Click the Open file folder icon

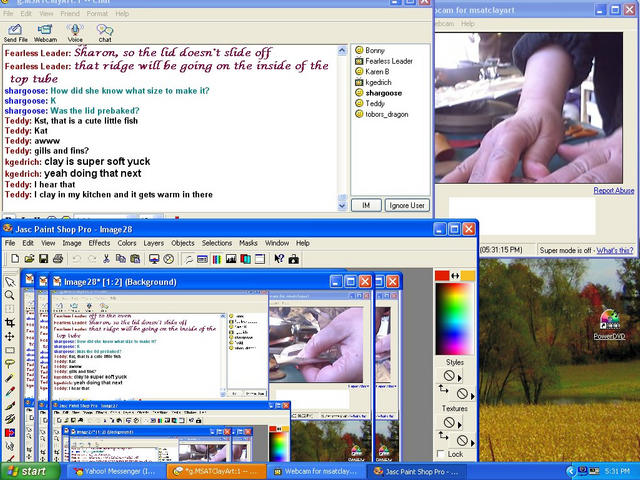(29, 259)
